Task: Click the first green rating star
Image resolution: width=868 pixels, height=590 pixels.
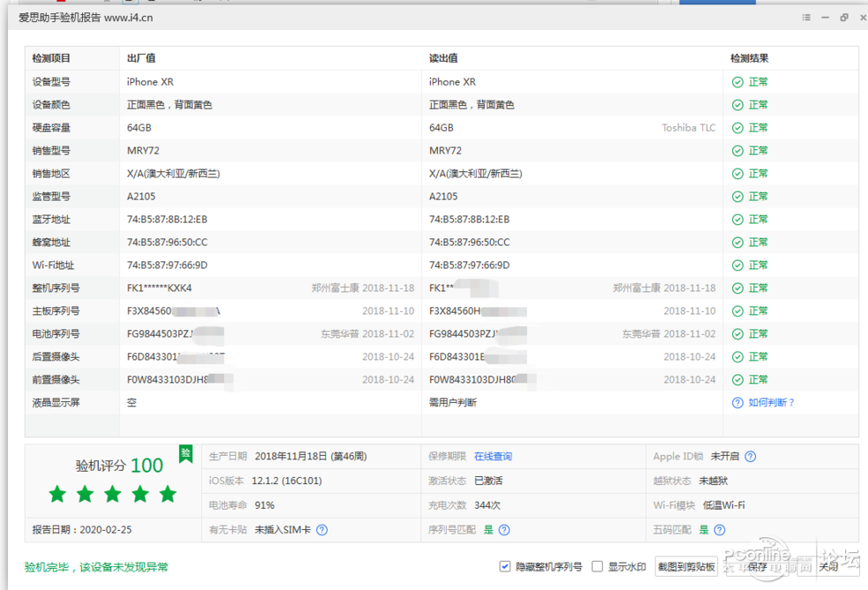Action: (57, 494)
